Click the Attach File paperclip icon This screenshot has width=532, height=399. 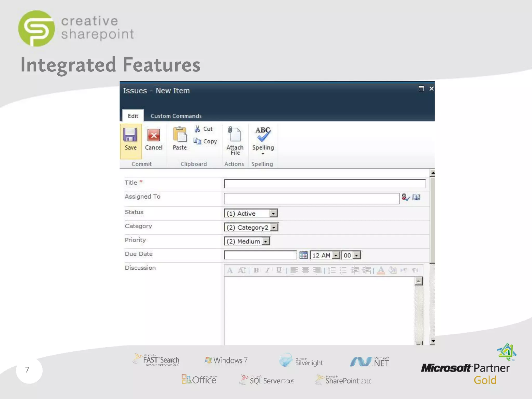234,134
